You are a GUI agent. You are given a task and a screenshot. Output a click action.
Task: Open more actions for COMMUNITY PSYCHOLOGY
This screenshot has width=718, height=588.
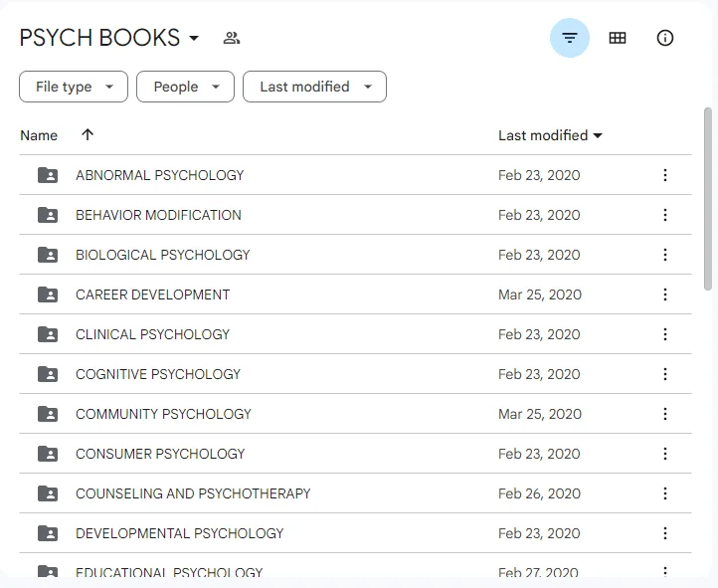point(665,414)
